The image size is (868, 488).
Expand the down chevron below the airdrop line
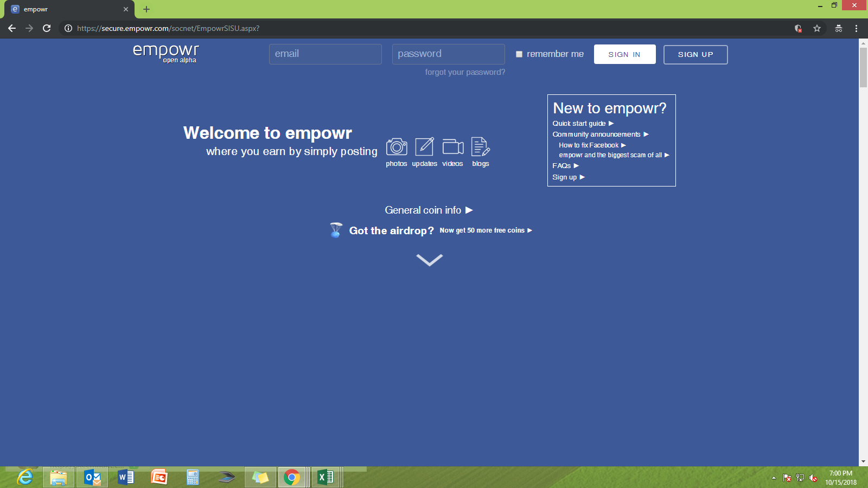(430, 260)
